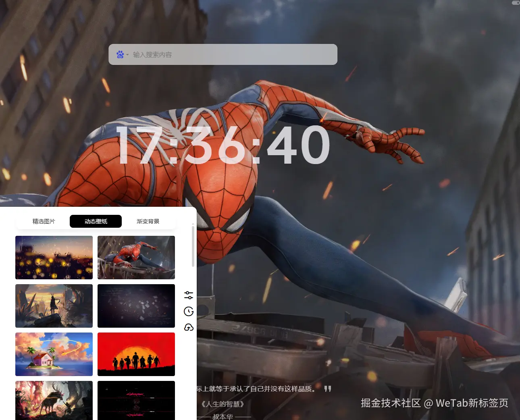This screenshot has height=420, width=520.
Task: Click the clock icon in the side panel
Action: coord(189,311)
